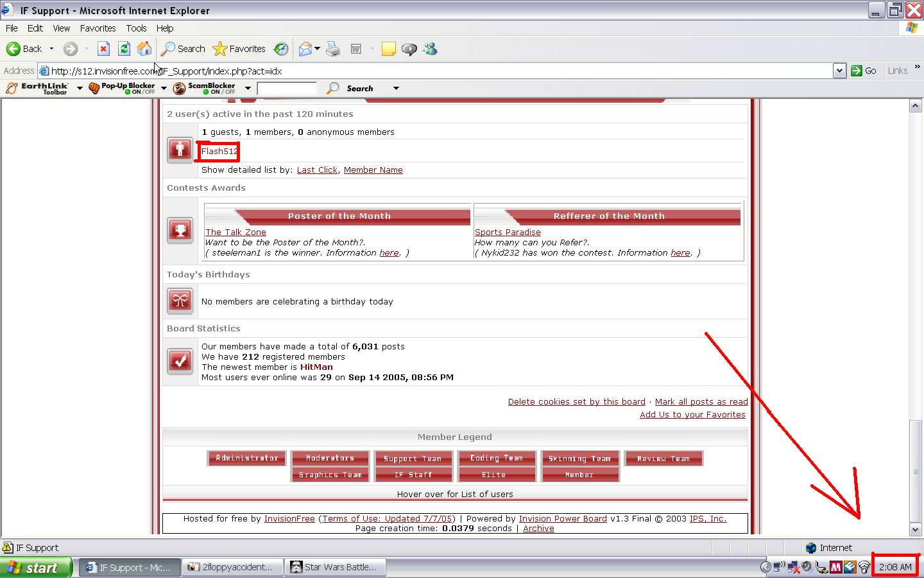Screen dimensions: 924x578
Task: Click the Board Statistics checkmark icon
Action: (180, 361)
